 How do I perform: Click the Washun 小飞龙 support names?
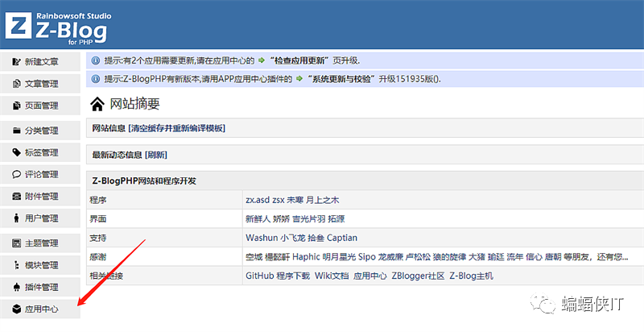(x=275, y=238)
